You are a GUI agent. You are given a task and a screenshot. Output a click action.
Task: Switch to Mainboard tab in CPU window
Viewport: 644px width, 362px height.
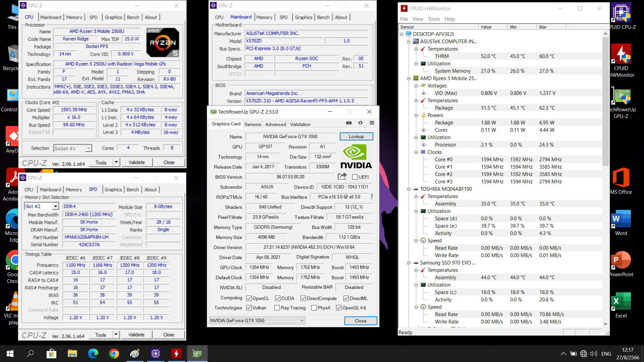[x=51, y=17]
